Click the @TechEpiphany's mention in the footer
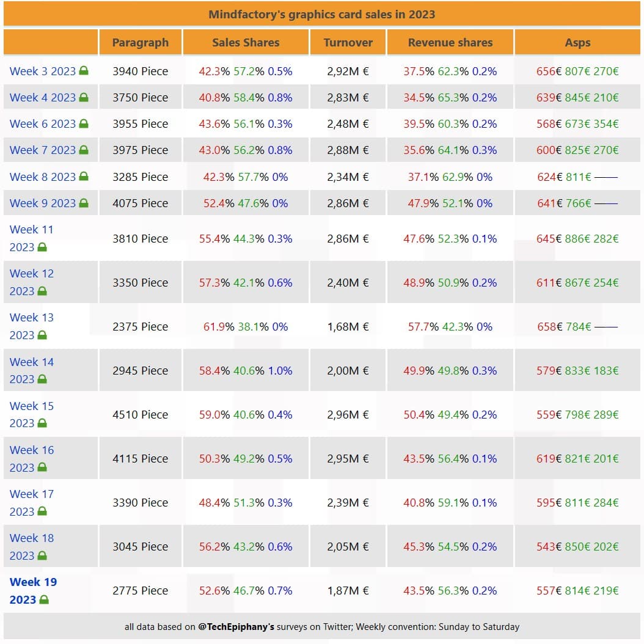Screen dimensions: 644x644 pyautogui.click(x=236, y=626)
